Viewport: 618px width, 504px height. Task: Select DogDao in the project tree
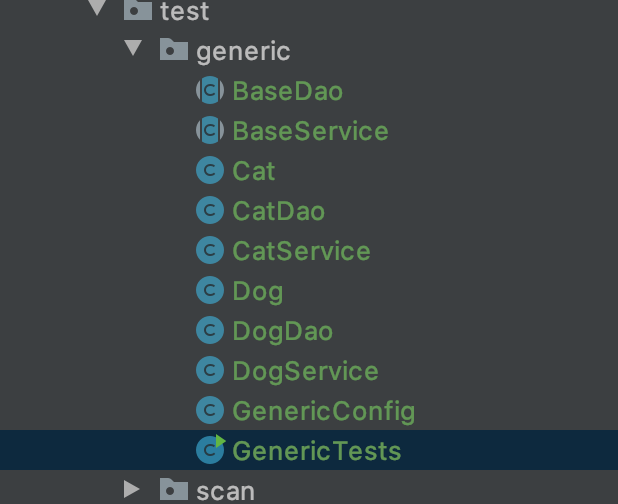coord(283,331)
